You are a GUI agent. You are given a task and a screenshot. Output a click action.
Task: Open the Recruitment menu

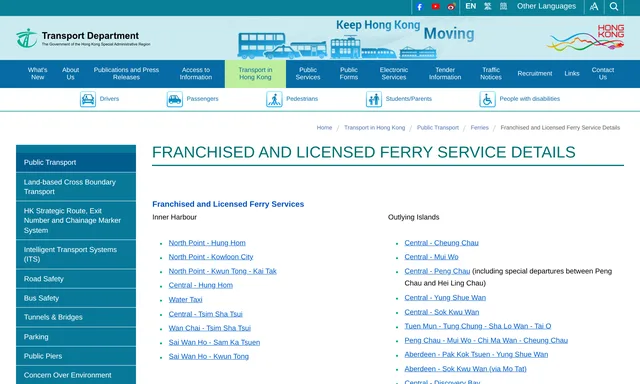(535, 74)
